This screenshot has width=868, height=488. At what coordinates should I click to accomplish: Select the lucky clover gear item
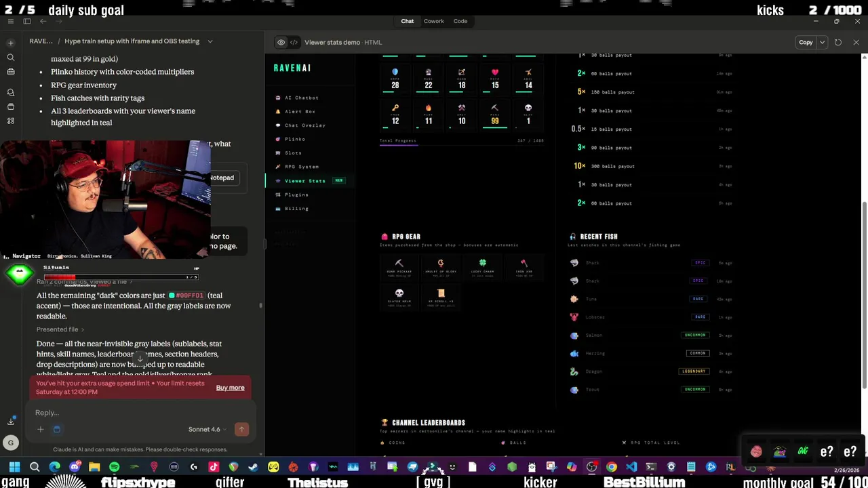tap(482, 267)
